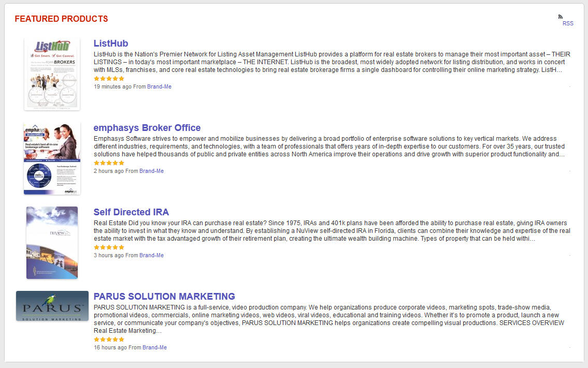Screen dimensions: 588x368
Task: Click the emphasys Broker Office thumbnail image
Action: coord(52,158)
